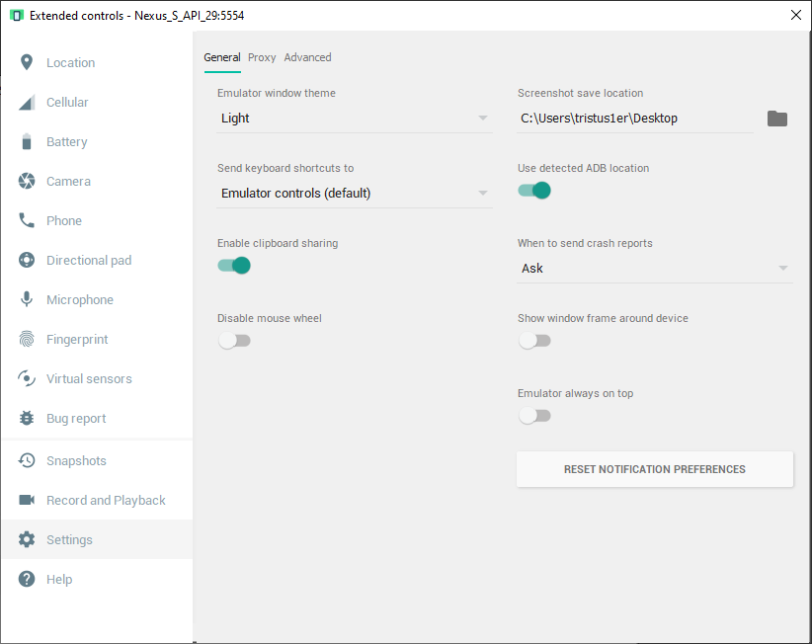812x644 pixels.
Task: Click the screenshot save location path field
Action: (x=634, y=119)
